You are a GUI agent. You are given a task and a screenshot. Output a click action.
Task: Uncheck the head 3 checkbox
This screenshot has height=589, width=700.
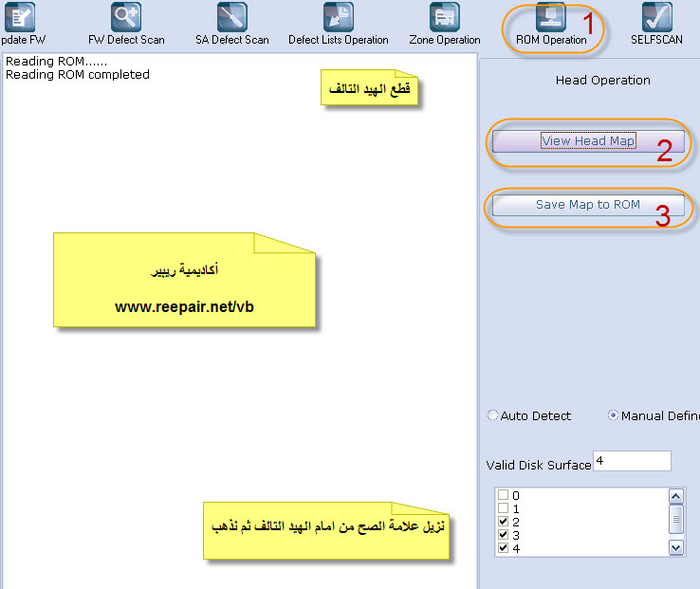[503, 536]
